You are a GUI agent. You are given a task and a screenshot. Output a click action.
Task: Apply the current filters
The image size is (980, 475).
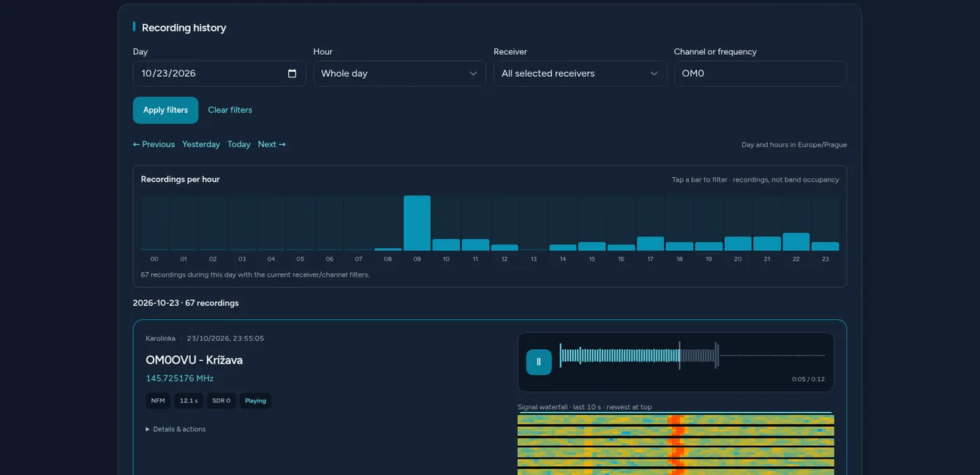pos(165,110)
